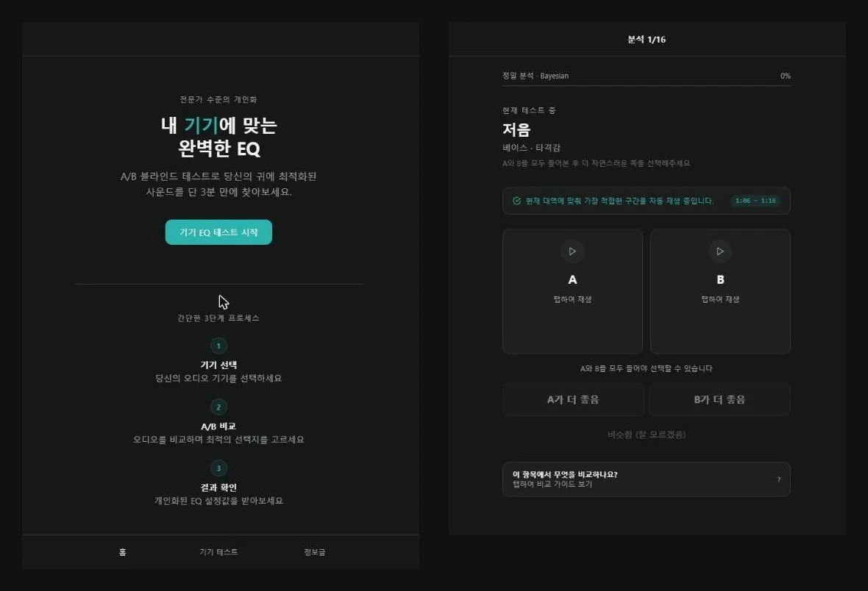Expand the 이 항목에서 무엇을 비교하나요? guide
The image size is (868, 591).
pyautogui.click(x=646, y=479)
